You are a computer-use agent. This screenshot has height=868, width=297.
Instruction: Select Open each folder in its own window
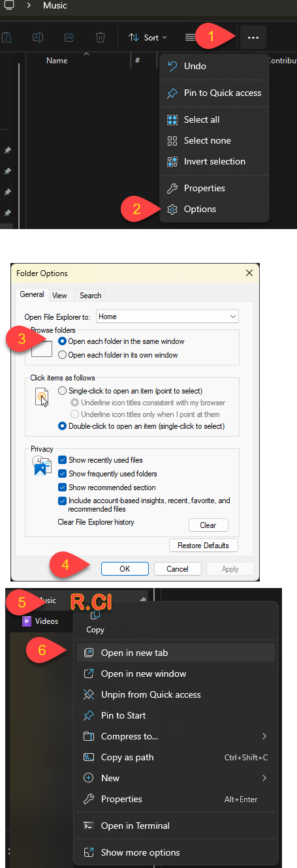[63, 355]
